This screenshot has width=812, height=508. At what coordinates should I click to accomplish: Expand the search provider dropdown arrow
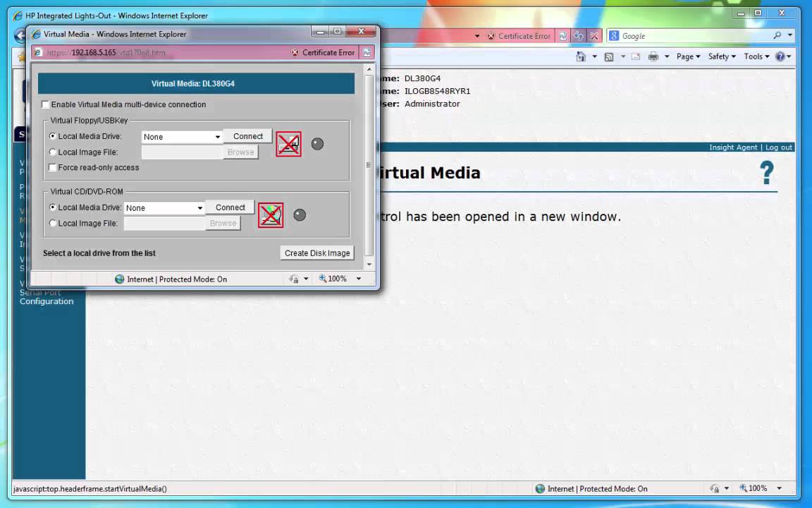(789, 35)
